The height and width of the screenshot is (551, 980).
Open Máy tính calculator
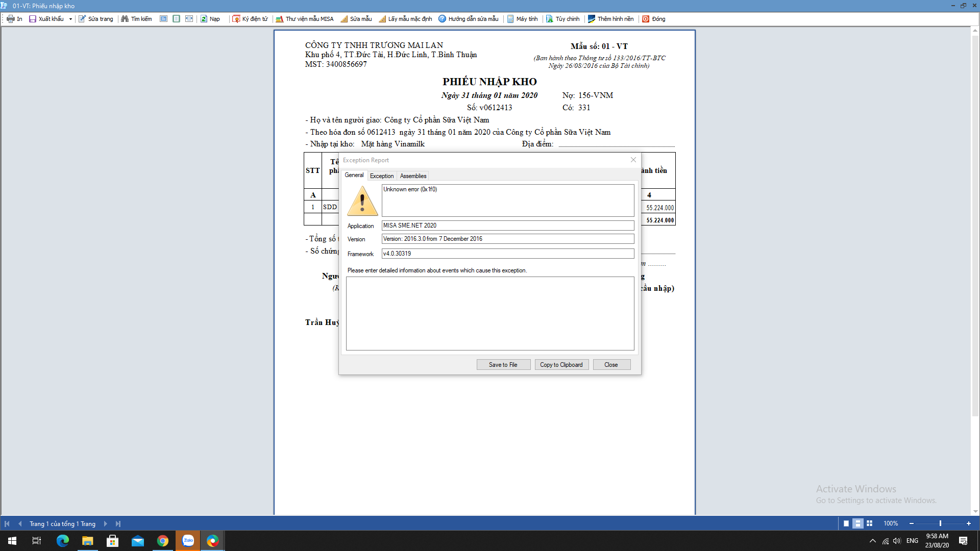pos(522,19)
